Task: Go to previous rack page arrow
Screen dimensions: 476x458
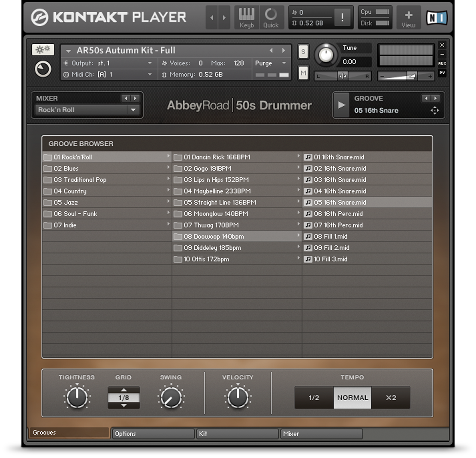Action: pos(212,18)
